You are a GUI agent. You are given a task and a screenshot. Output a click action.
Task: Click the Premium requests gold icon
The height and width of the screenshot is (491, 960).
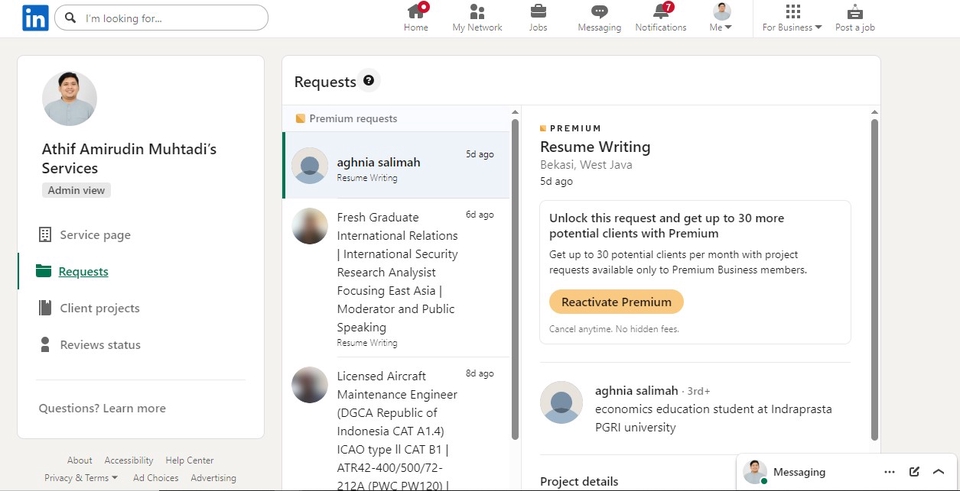(300, 119)
